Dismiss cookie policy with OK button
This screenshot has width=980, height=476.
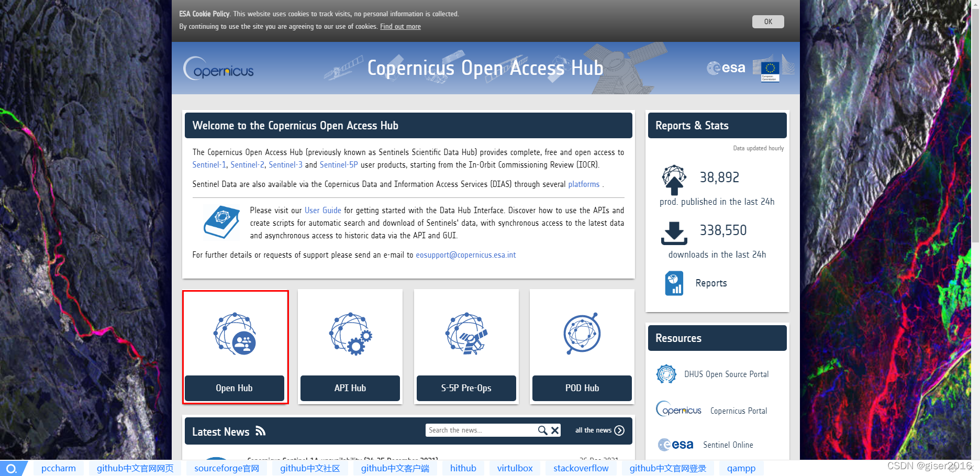point(768,21)
